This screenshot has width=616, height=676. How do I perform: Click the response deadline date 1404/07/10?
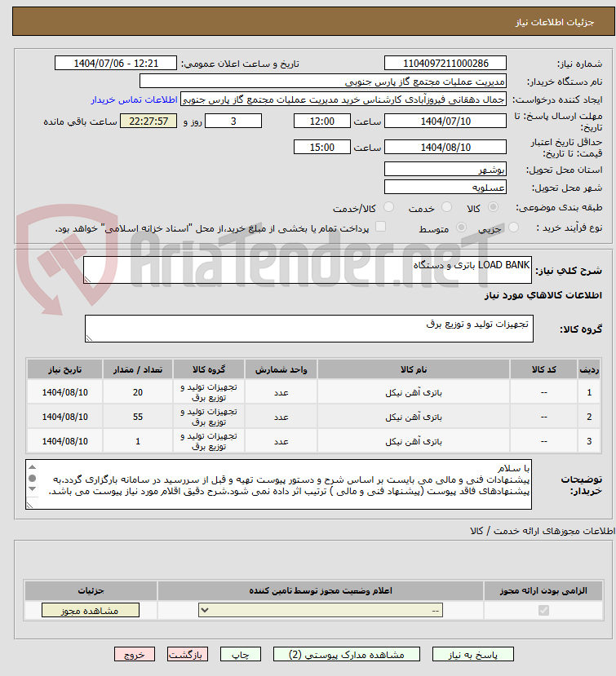coord(445,122)
